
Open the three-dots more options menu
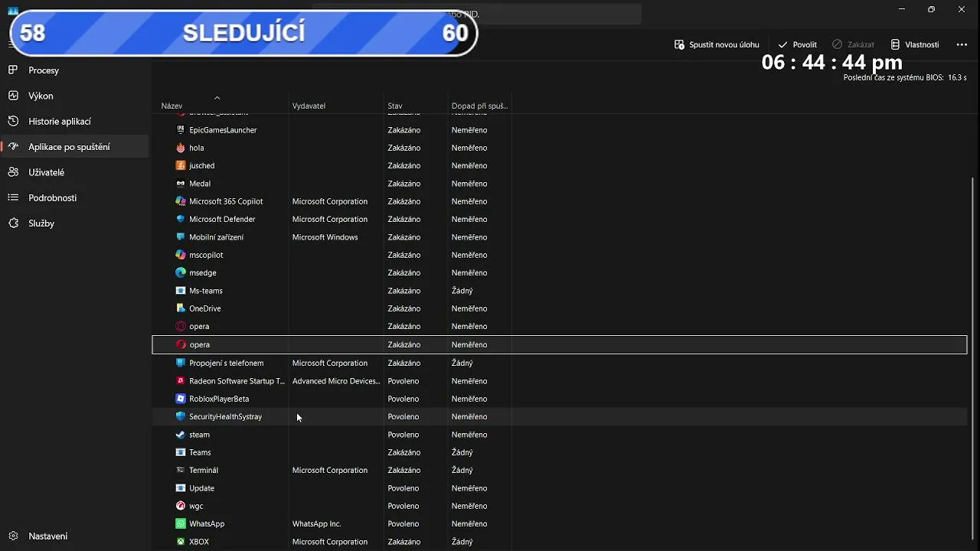pos(962,44)
